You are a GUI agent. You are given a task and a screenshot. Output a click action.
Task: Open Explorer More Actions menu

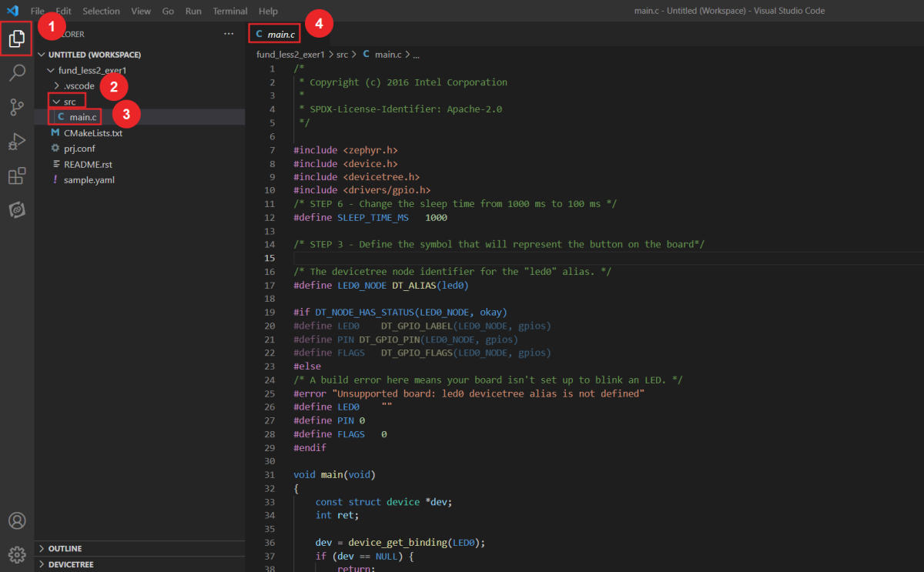229,33
